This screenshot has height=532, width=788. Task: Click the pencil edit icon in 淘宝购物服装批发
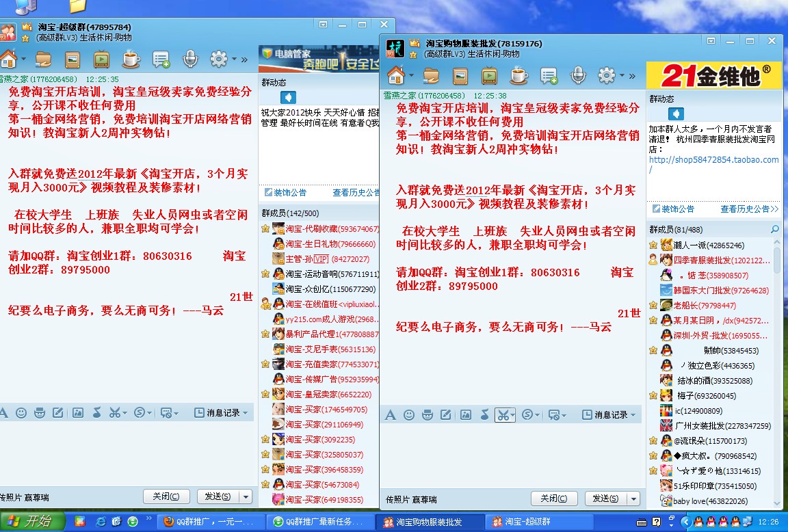click(446, 415)
